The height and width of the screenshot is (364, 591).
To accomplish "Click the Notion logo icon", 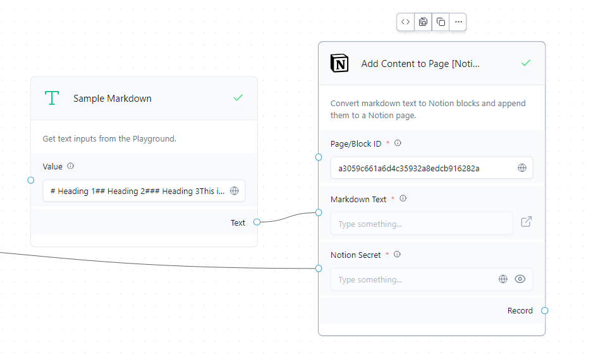I will pyautogui.click(x=339, y=63).
